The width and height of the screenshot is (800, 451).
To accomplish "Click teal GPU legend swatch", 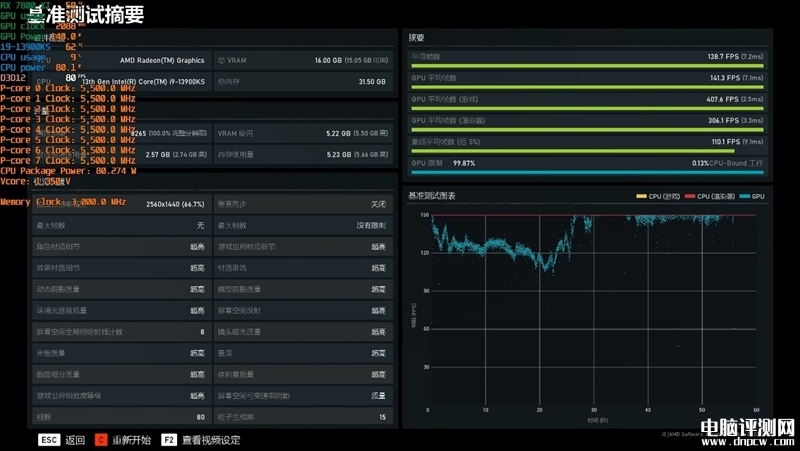I will [744, 196].
